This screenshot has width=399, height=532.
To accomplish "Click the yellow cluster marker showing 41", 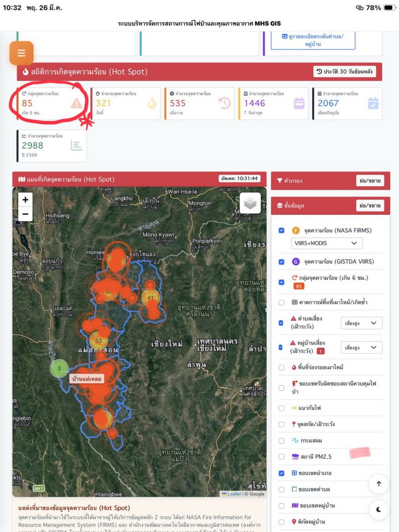I will pos(150,298).
